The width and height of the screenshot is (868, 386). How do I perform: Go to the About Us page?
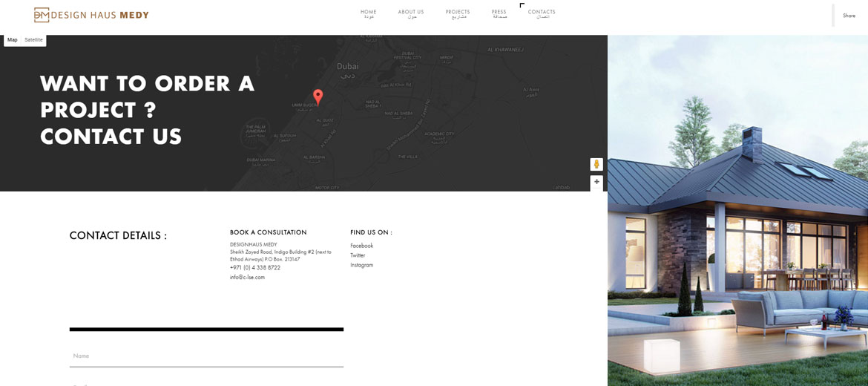tap(410, 13)
